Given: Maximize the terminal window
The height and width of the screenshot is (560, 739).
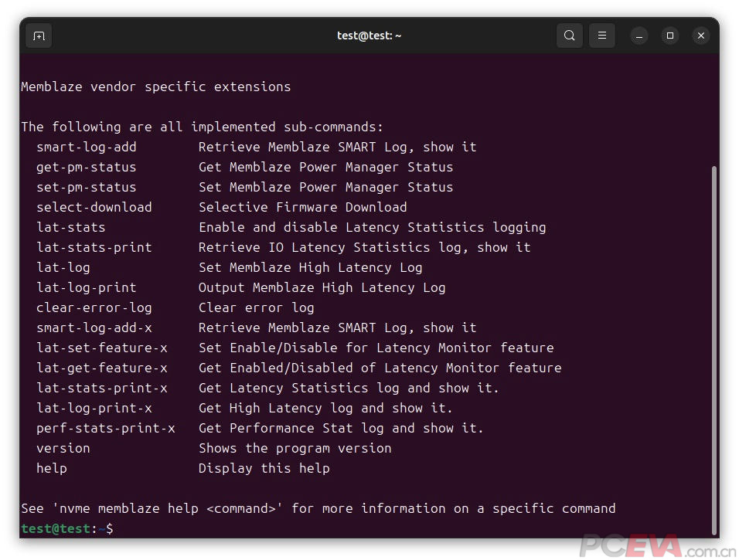Looking at the screenshot, I should (669, 36).
